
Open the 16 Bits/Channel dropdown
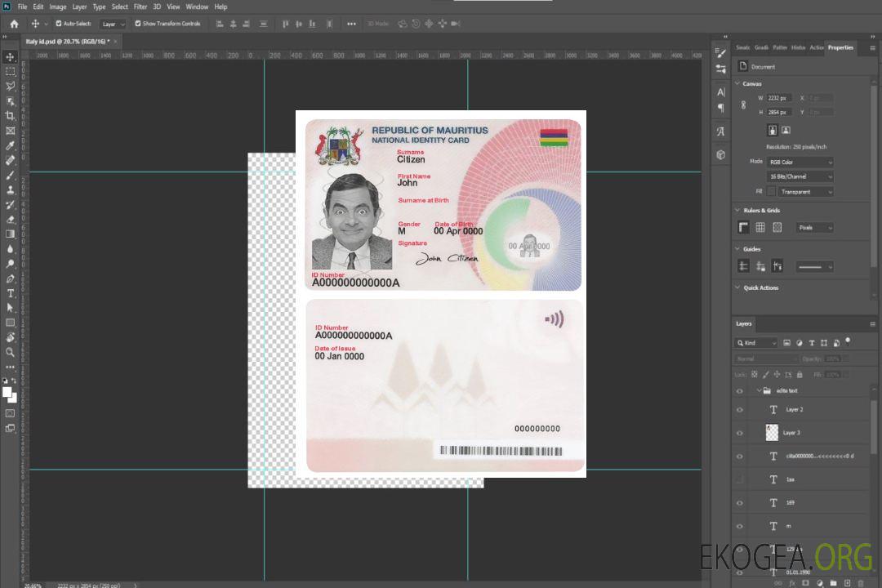pos(800,176)
